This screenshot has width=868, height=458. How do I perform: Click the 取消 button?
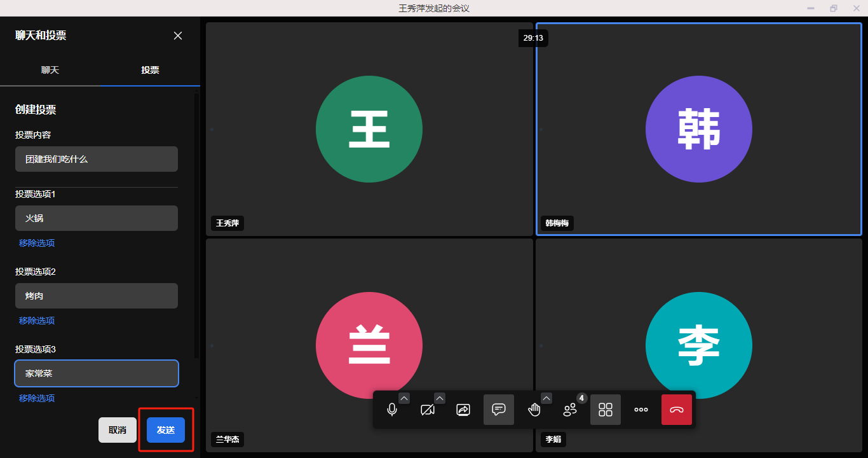(x=118, y=430)
